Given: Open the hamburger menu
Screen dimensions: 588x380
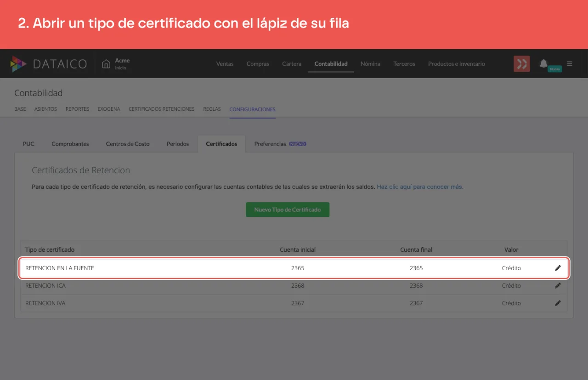Looking at the screenshot, I should coord(570,64).
